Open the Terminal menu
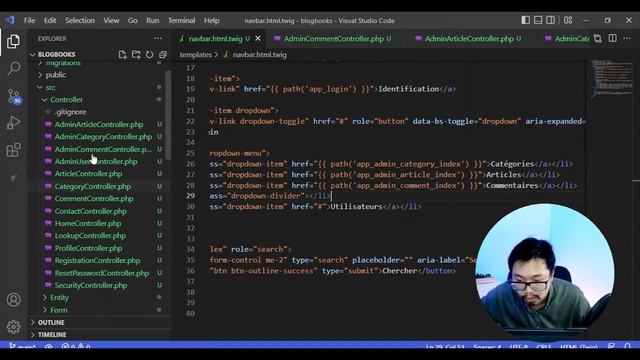The image size is (640, 360). pos(182,20)
